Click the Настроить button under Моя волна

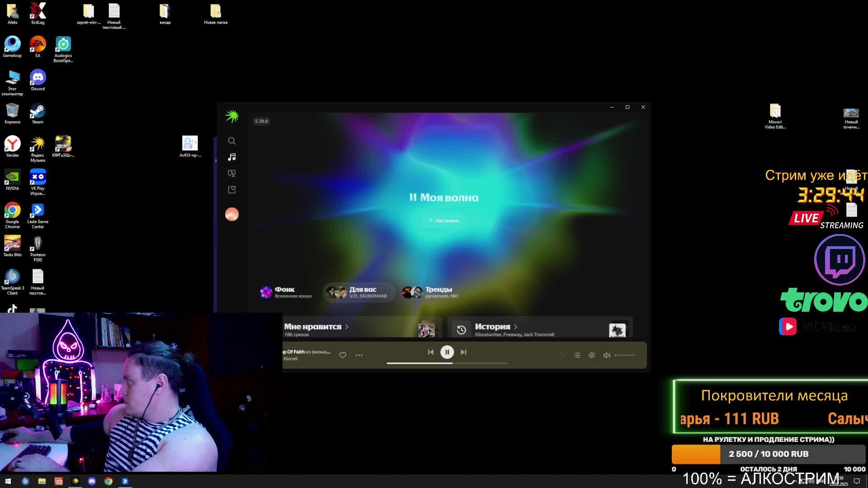click(x=444, y=221)
